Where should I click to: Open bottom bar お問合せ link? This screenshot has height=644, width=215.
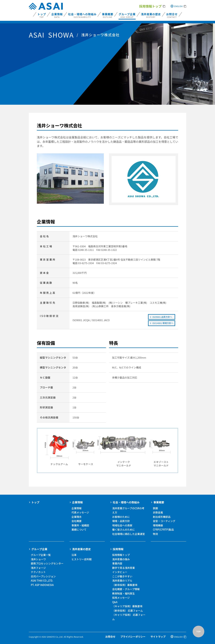[x=110, y=636]
